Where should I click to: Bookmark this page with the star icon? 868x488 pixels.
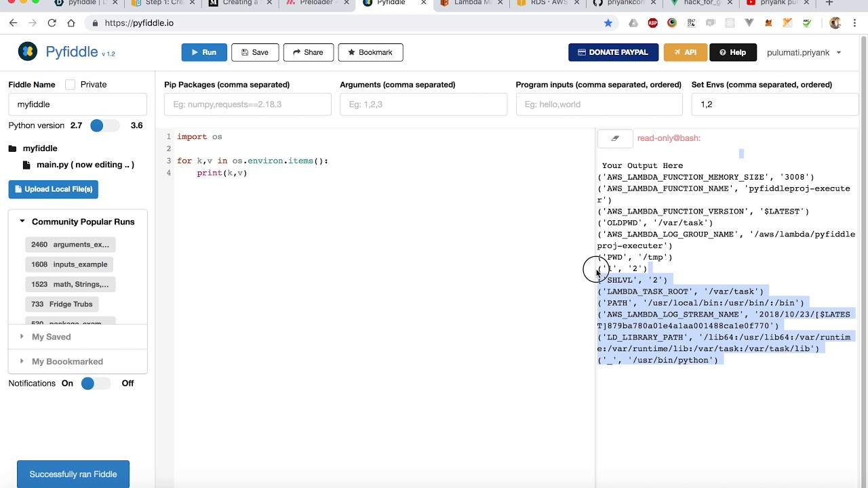click(608, 23)
